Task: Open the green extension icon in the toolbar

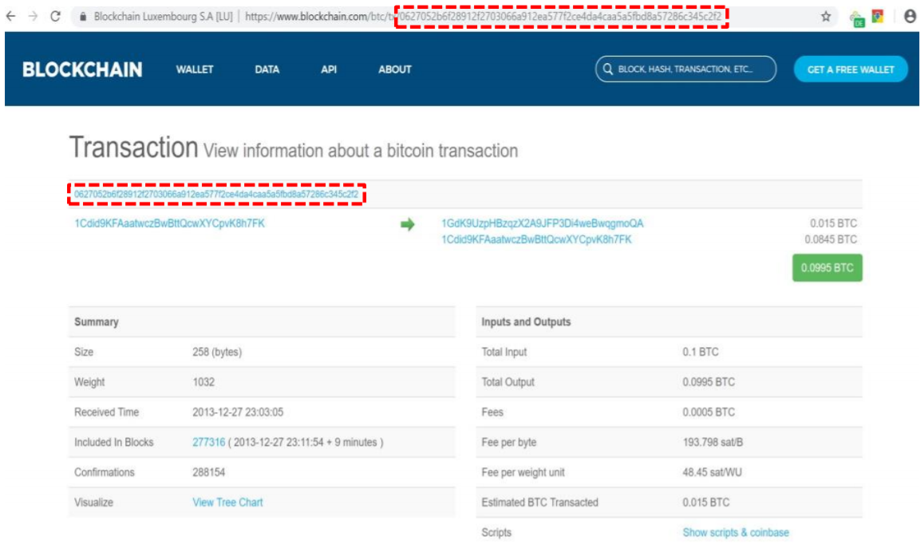Action: pos(857,19)
